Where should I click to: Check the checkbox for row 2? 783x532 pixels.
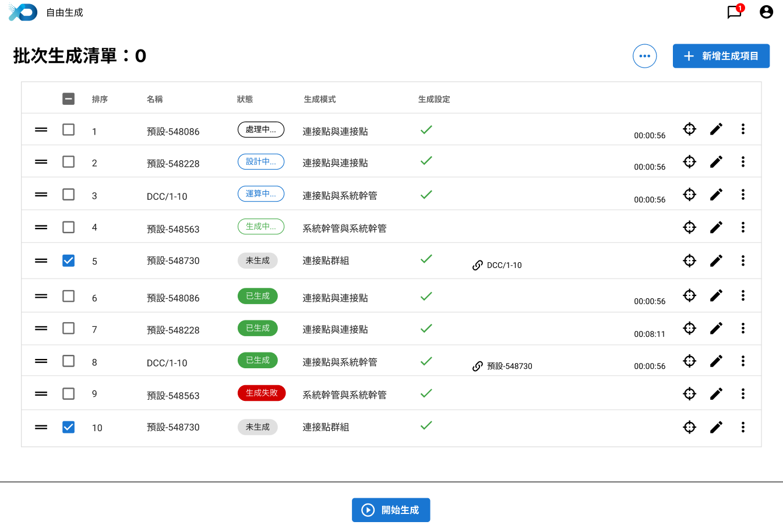(x=68, y=161)
